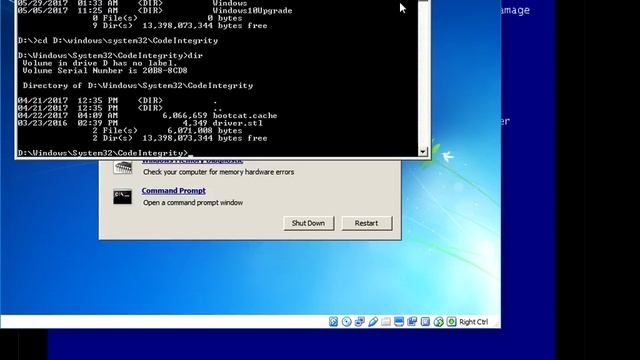The image size is (640, 360).
Task: Click the console prompt cursor line
Action: [104, 153]
